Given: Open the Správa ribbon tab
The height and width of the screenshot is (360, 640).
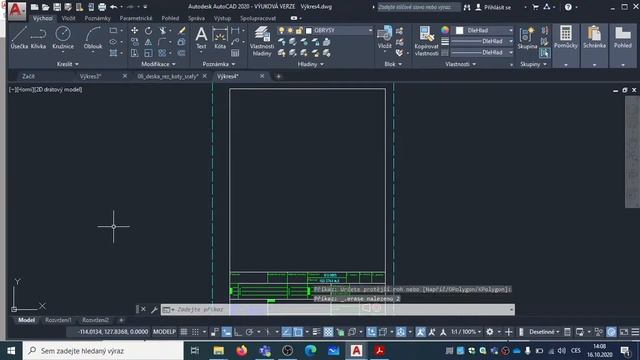Looking at the screenshot, I should coord(196,18).
